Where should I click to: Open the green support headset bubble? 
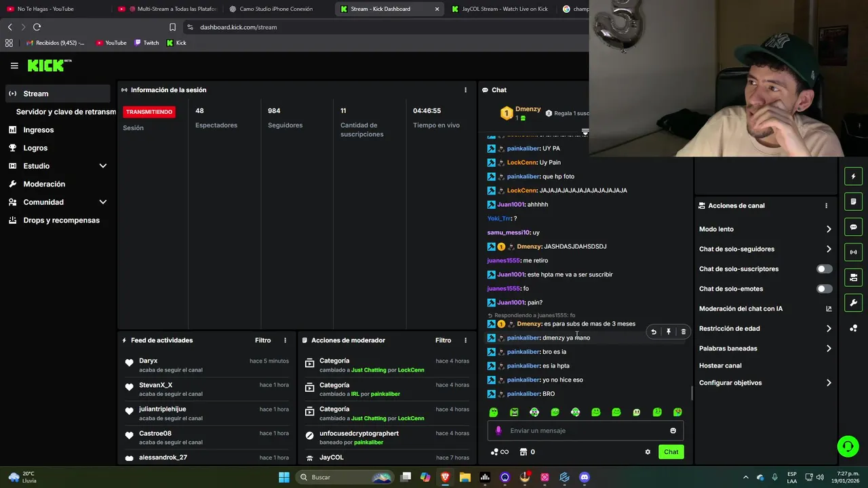click(848, 446)
